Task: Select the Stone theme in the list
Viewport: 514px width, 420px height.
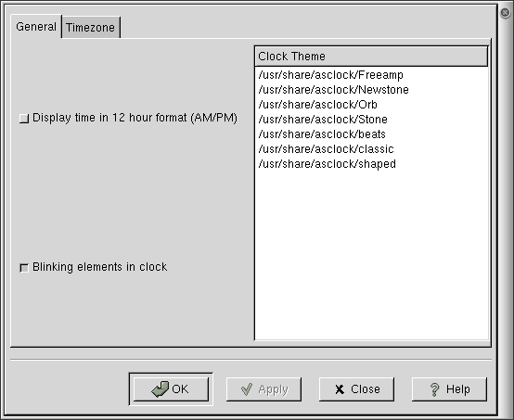Action: pyautogui.click(x=371, y=120)
